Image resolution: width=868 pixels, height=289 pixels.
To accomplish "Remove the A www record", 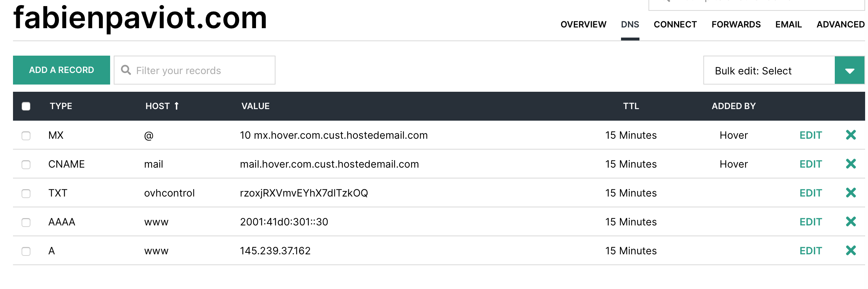I will click(851, 251).
